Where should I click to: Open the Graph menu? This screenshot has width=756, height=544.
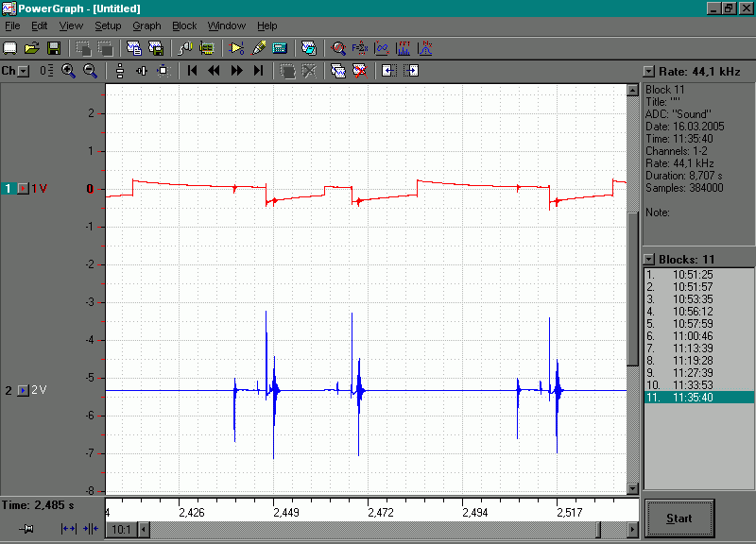point(146,26)
